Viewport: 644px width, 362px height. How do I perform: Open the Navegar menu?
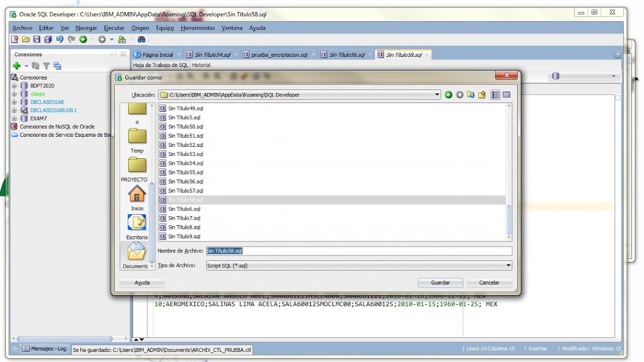point(87,28)
